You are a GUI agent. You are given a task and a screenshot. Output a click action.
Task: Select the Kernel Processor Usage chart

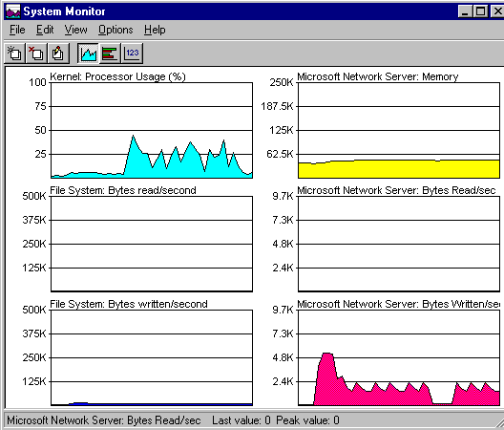(x=152, y=130)
